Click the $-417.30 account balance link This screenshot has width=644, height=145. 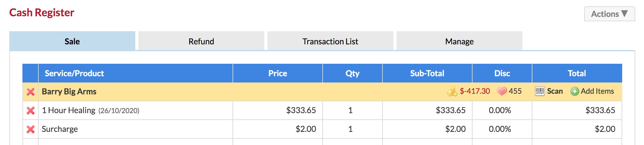(475, 91)
